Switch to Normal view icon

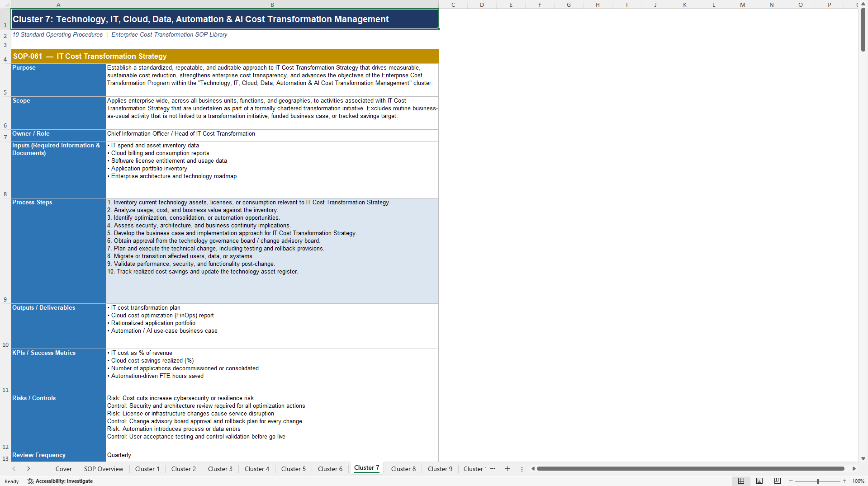coord(741,481)
